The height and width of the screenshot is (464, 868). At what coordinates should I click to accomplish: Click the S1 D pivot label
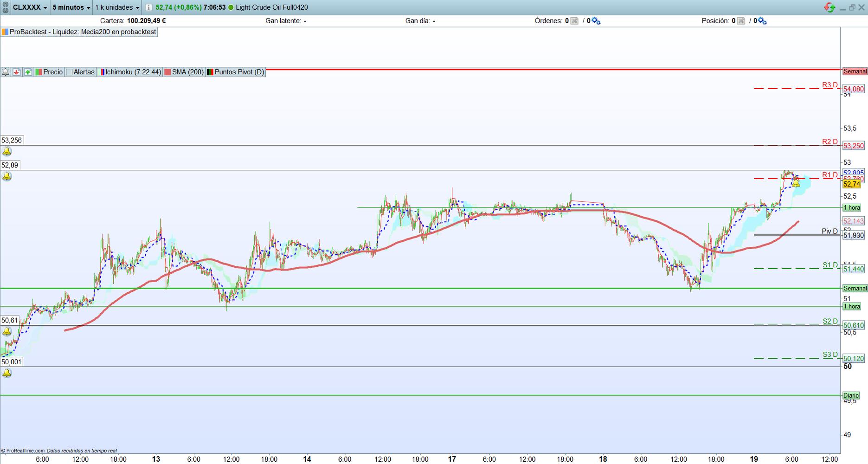830,265
